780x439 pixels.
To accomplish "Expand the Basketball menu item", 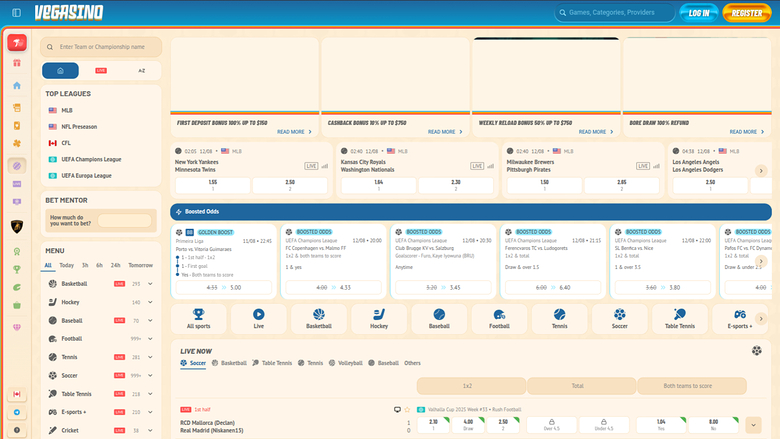I will (x=150, y=284).
